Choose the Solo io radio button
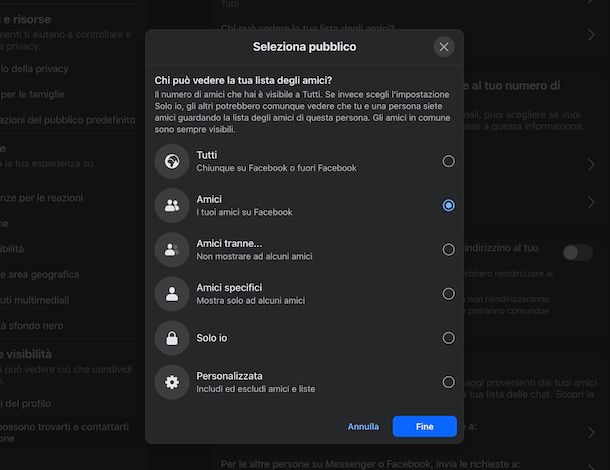The height and width of the screenshot is (470, 610). click(x=448, y=338)
